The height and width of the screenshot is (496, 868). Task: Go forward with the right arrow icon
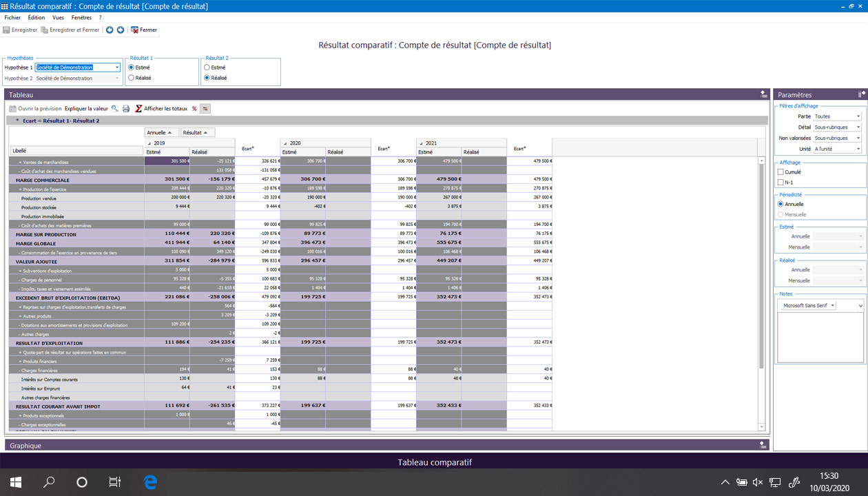point(121,30)
